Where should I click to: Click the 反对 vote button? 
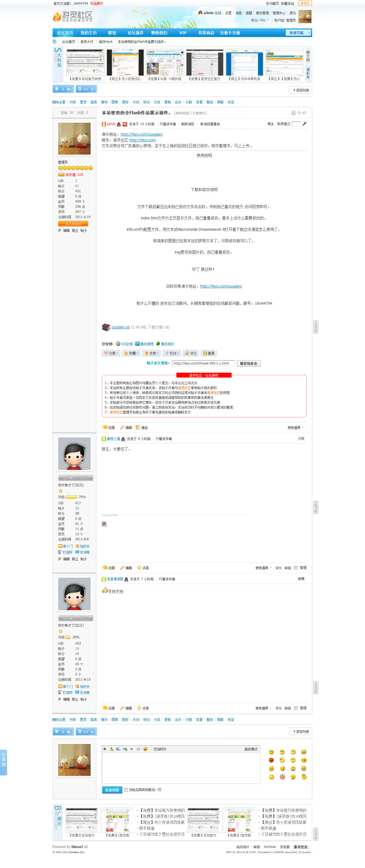[x=172, y=353]
